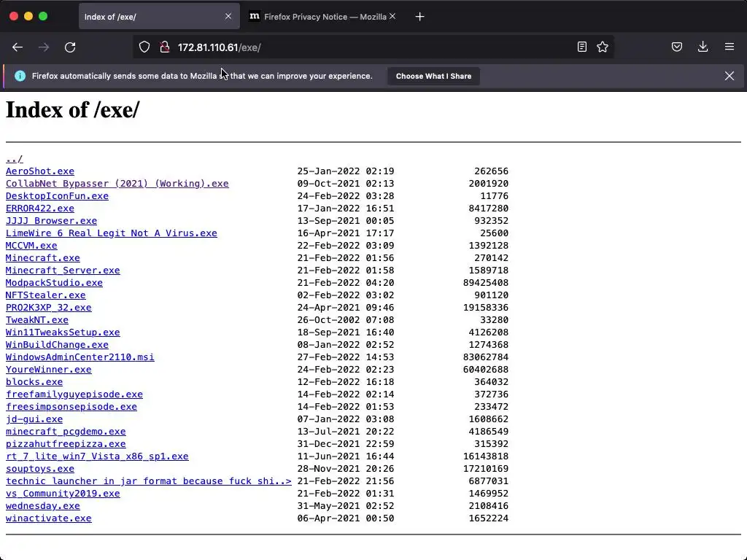Click the Index of /exe/ page heading

[x=72, y=110]
